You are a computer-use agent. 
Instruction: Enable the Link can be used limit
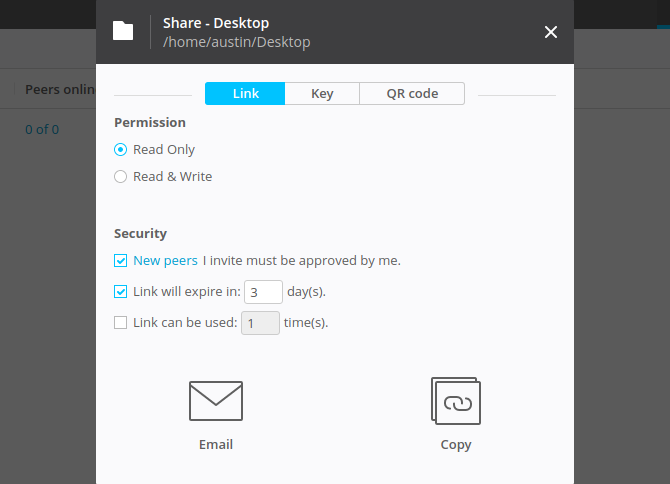coord(120,323)
